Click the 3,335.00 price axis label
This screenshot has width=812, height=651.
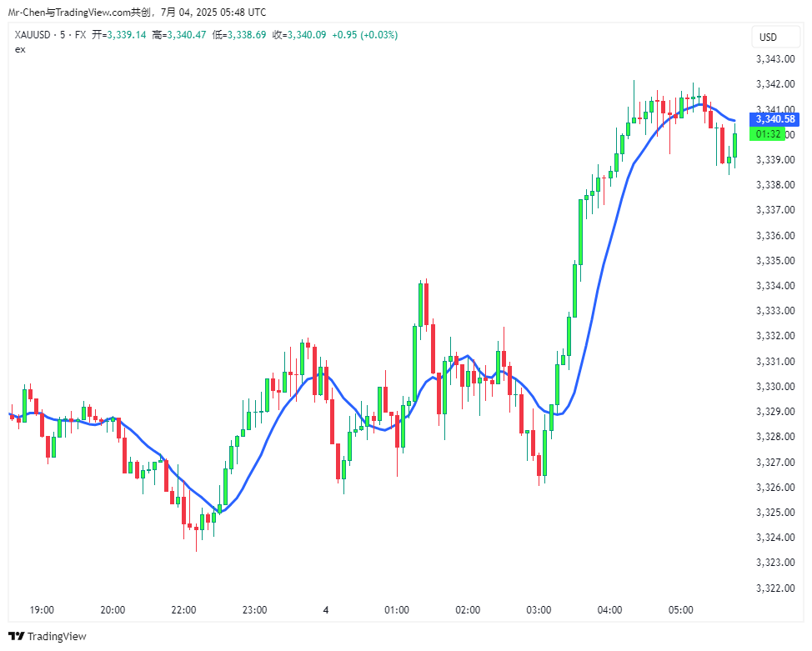click(x=775, y=261)
